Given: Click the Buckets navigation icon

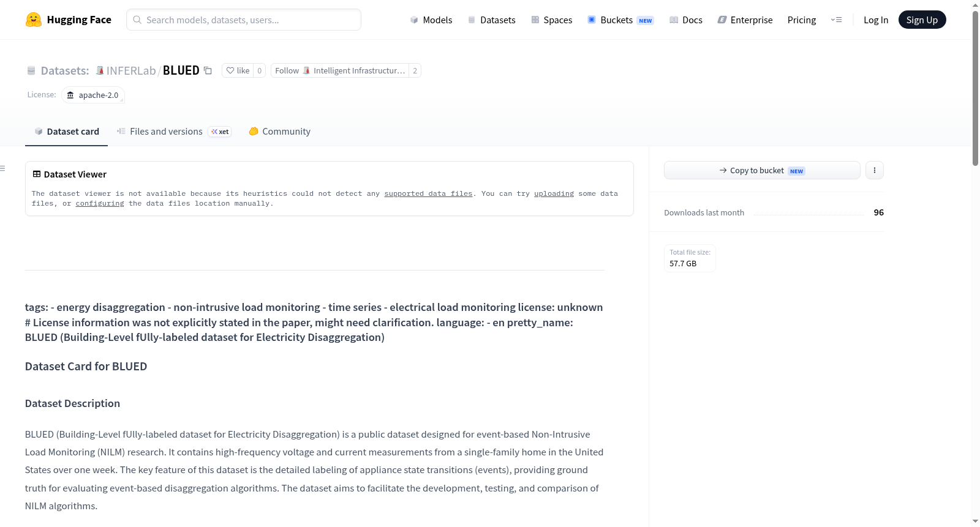Looking at the screenshot, I should 592,20.
